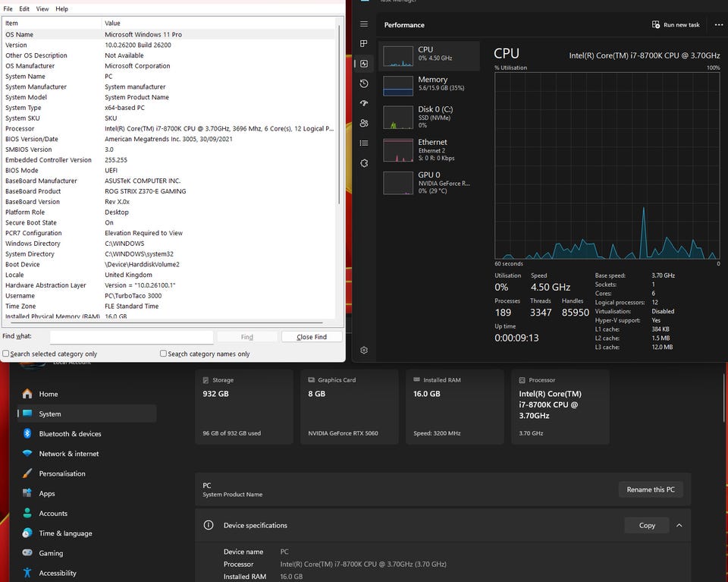The height and width of the screenshot is (582, 728).
Task: Collapse the Device specifications section chevron
Action: (679, 525)
